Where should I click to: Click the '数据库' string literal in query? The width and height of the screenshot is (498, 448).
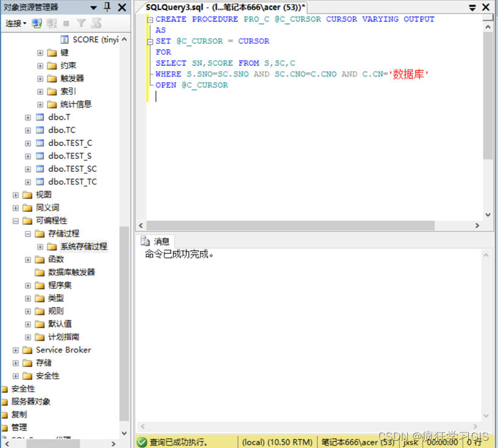409,74
